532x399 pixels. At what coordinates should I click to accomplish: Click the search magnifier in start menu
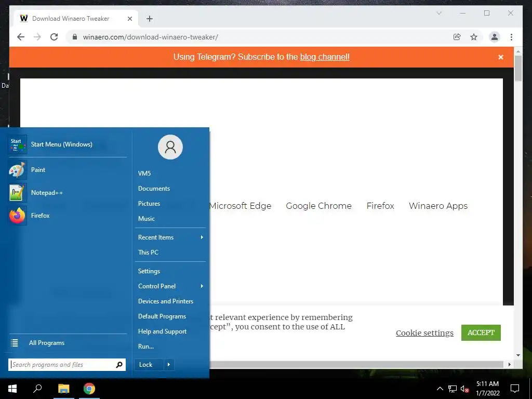pos(119,365)
